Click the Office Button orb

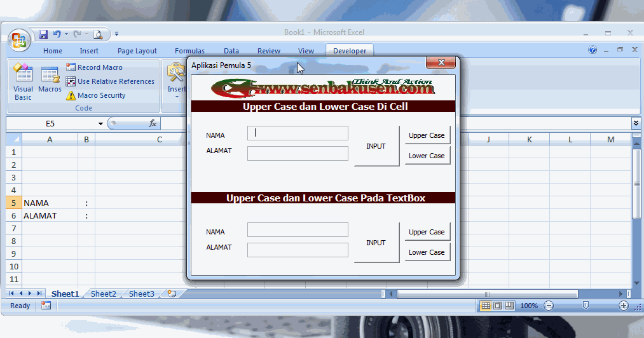click(19, 41)
